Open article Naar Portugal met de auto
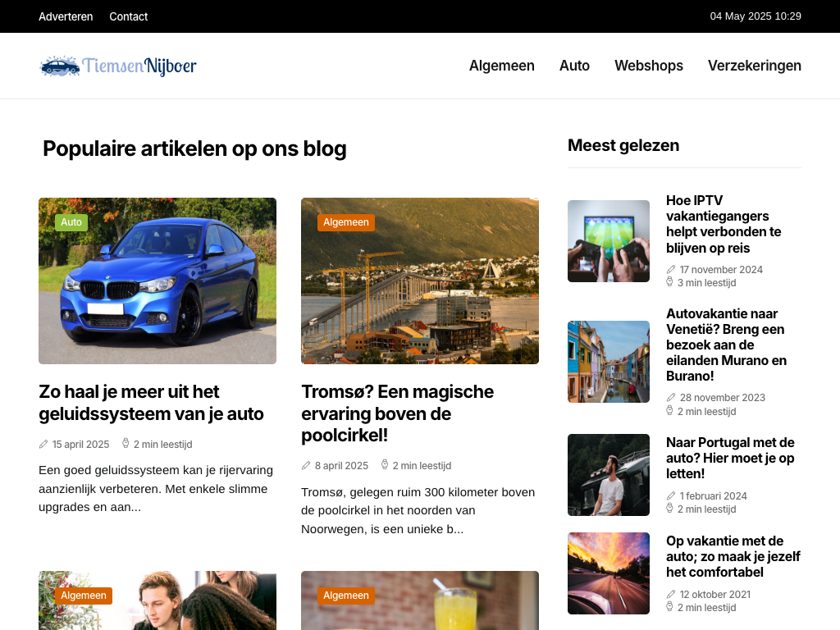The image size is (840, 630). tap(730, 458)
